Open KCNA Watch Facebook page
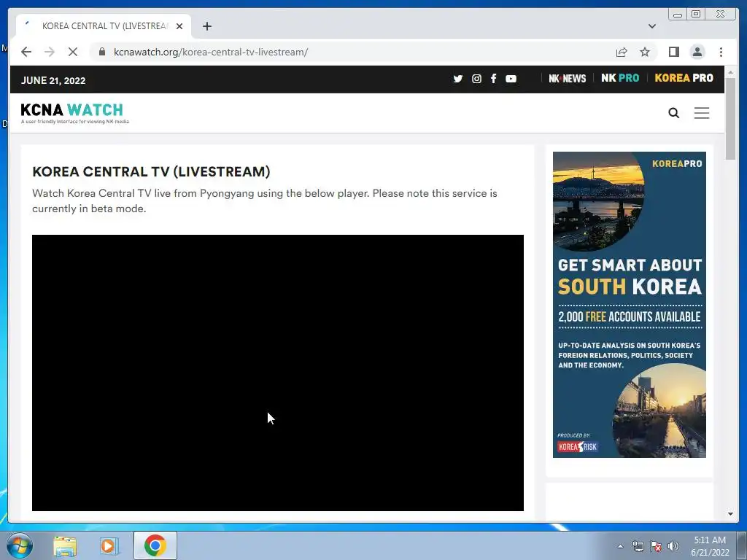Viewport: 747px width, 560px height. 494,79
